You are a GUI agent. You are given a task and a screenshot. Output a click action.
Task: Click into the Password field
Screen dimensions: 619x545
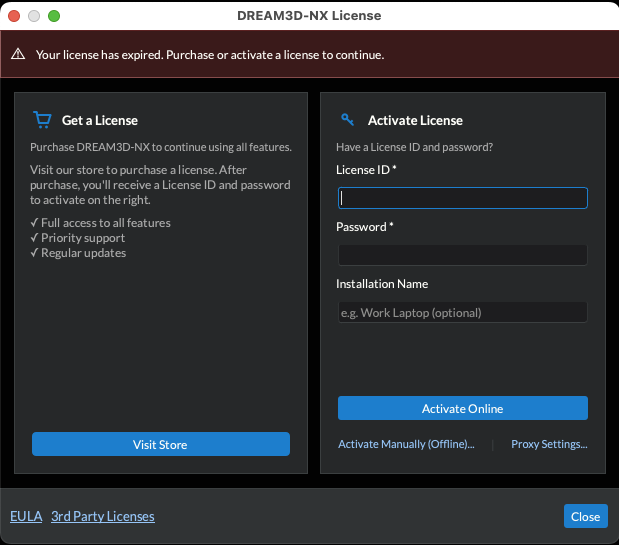[463, 255]
